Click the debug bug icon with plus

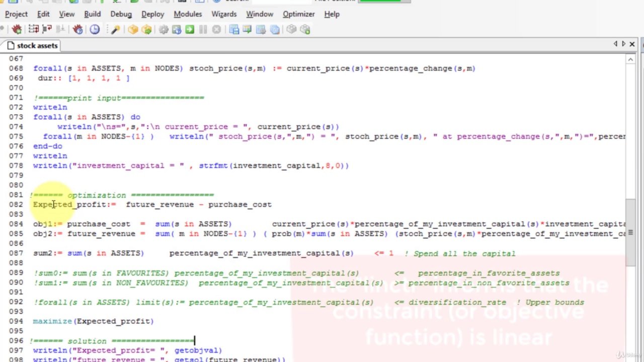click(17, 30)
